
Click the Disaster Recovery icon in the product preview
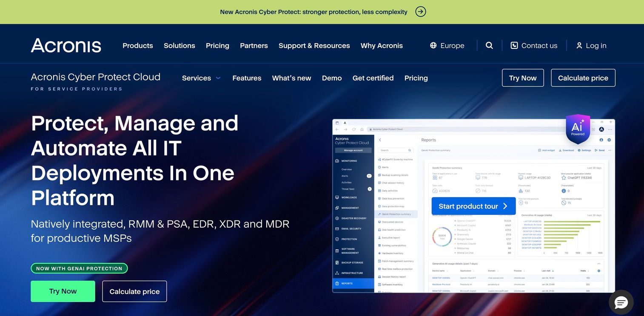[x=337, y=218]
